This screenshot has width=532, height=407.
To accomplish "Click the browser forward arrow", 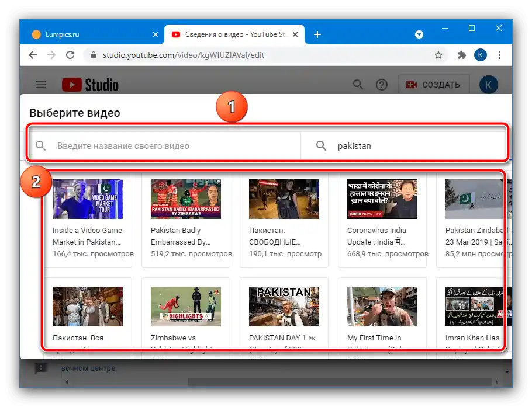I will pyautogui.click(x=51, y=55).
